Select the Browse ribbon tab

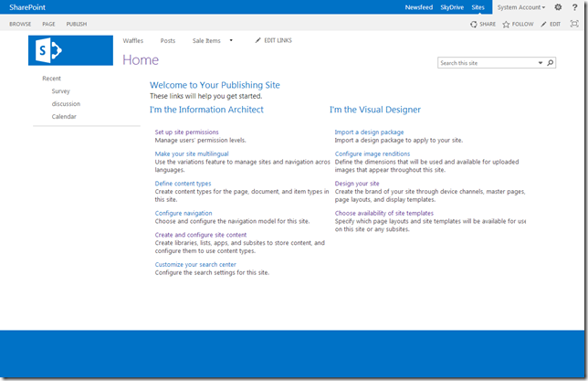click(x=20, y=24)
